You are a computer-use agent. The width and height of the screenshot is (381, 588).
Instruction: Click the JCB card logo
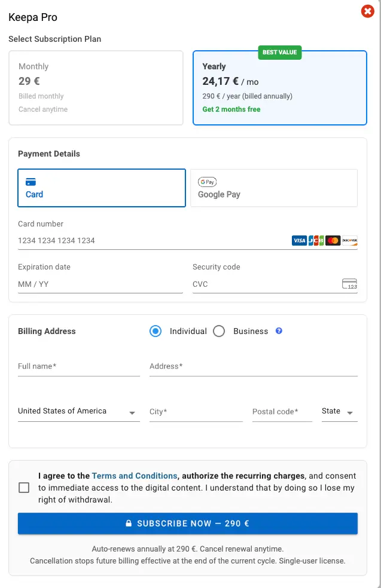pyautogui.click(x=316, y=241)
